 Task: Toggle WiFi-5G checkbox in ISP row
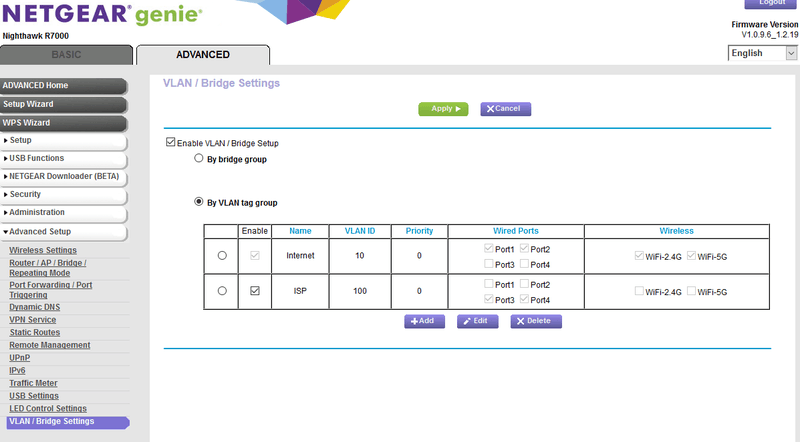pos(691,290)
